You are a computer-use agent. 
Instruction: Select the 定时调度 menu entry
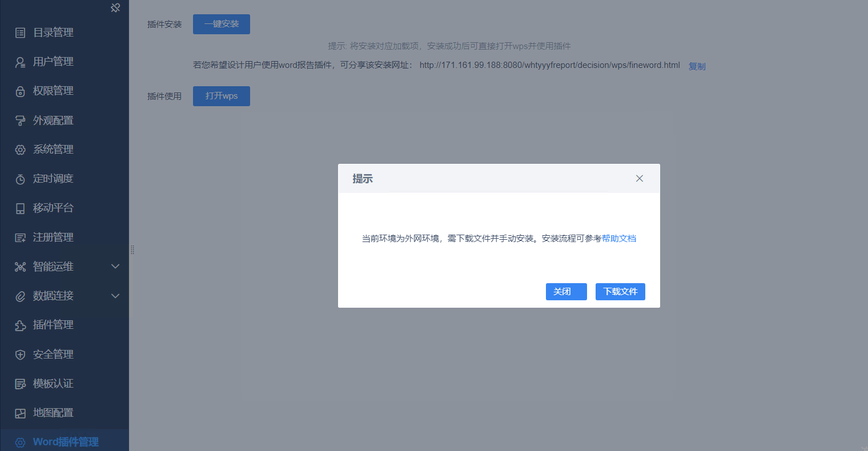tap(65, 179)
